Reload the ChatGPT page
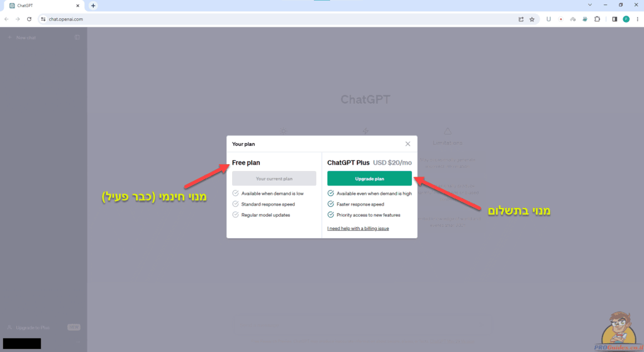Viewport: 644px width, 352px height. point(29,19)
